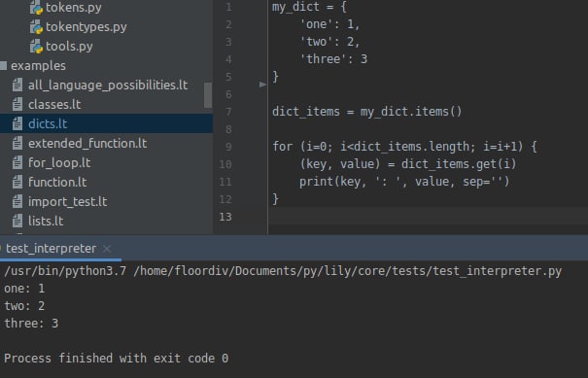Screen dimensions: 588x378
Task: Open tools.py file
Action: tap(69, 46)
